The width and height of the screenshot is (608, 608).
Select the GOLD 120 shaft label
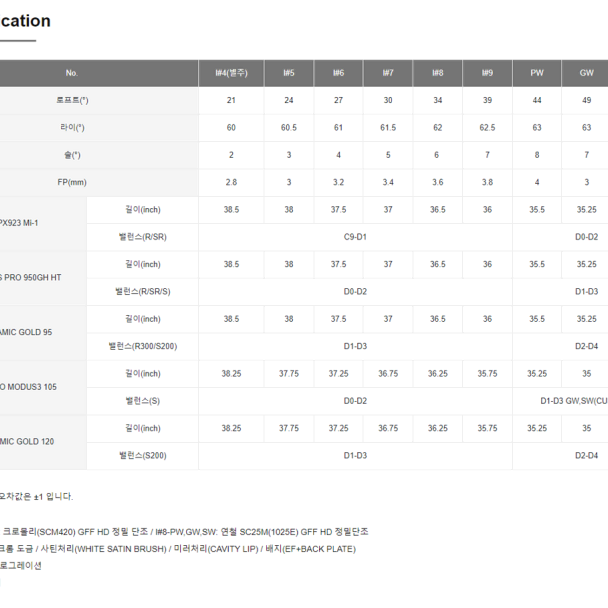27,442
